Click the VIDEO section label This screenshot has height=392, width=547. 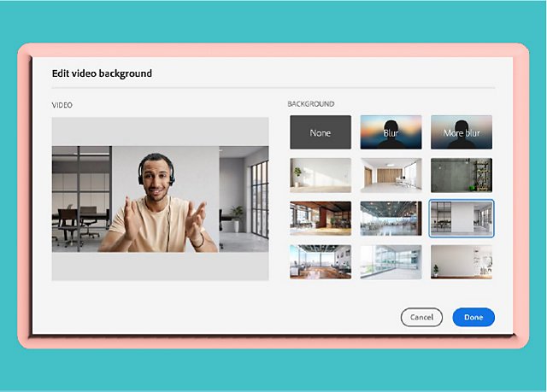click(x=62, y=105)
